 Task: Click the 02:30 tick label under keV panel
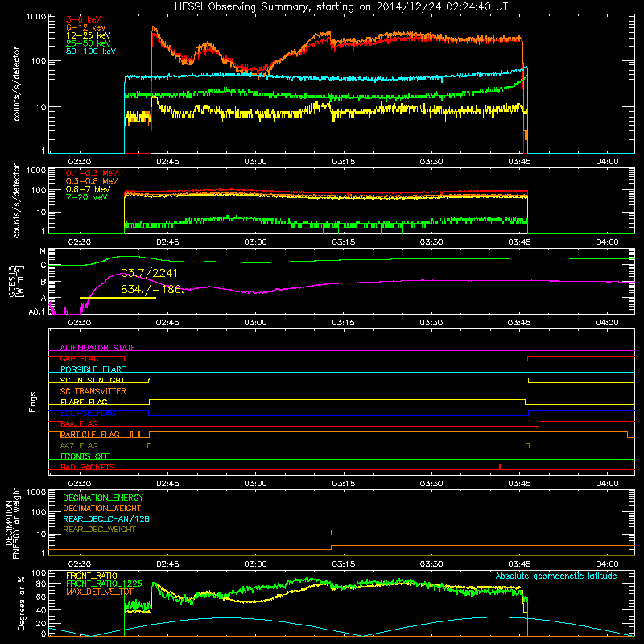pyautogui.click(x=80, y=162)
